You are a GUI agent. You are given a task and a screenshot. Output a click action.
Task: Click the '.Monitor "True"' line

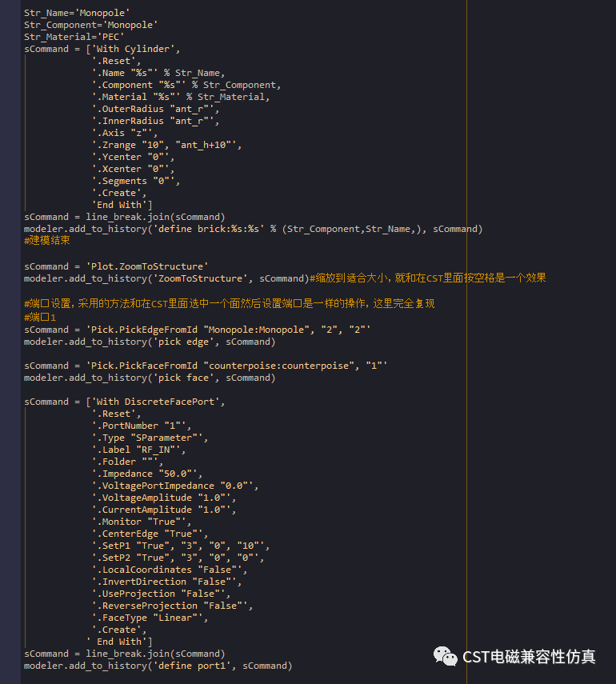coord(142,522)
